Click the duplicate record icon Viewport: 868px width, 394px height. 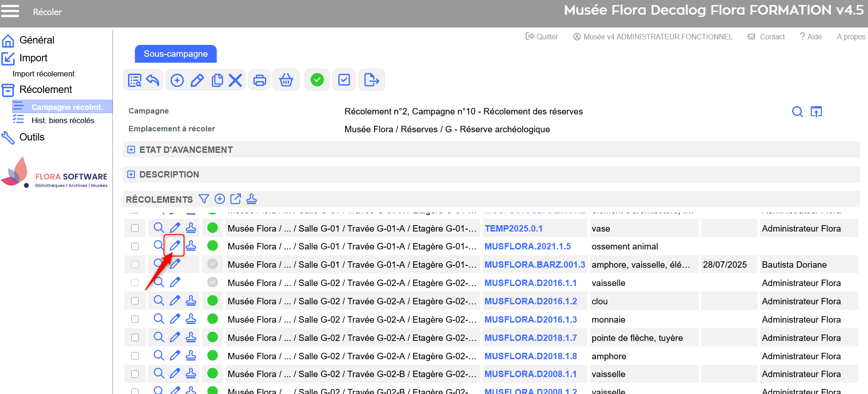coord(217,80)
